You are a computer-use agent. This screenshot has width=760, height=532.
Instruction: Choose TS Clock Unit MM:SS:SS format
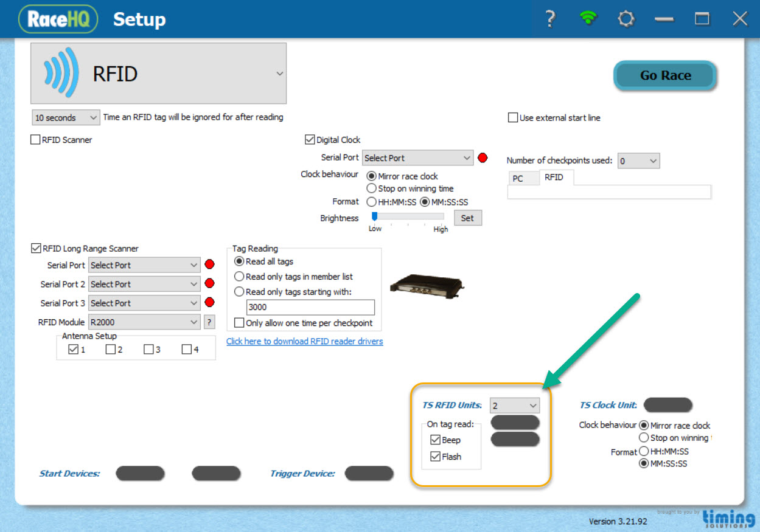tap(644, 464)
